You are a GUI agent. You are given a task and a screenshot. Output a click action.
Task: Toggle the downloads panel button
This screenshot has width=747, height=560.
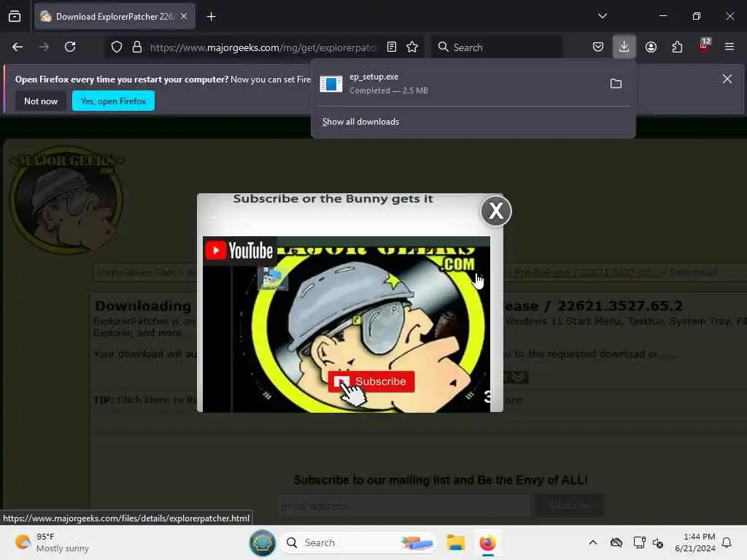click(x=624, y=47)
